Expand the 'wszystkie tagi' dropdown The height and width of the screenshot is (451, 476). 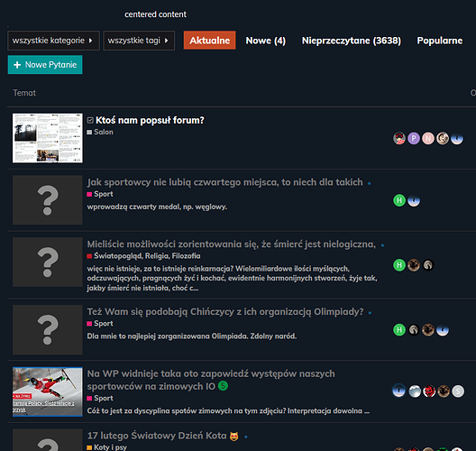coord(139,41)
